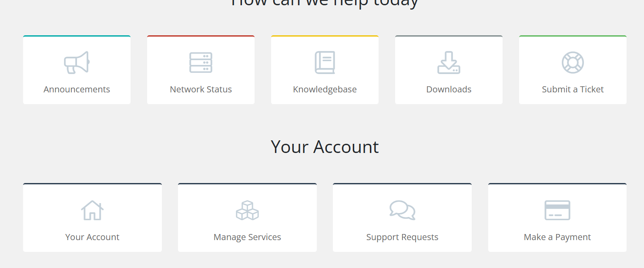The width and height of the screenshot is (644, 268).
Task: Click the large Your Account section heading
Action: pyautogui.click(x=325, y=147)
